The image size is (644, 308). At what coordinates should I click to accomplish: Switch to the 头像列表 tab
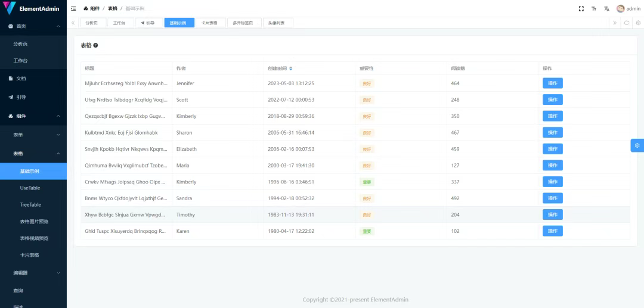[x=278, y=23]
